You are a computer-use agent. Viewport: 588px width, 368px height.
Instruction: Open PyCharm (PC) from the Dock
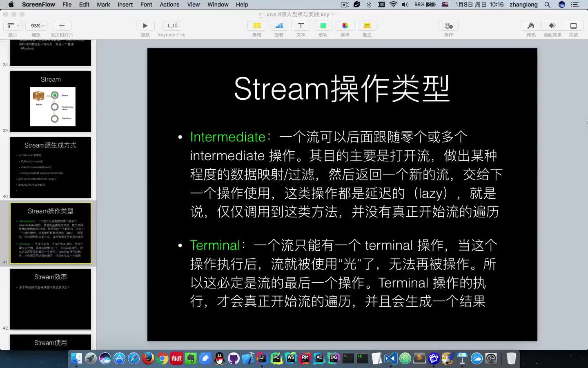pos(276,358)
